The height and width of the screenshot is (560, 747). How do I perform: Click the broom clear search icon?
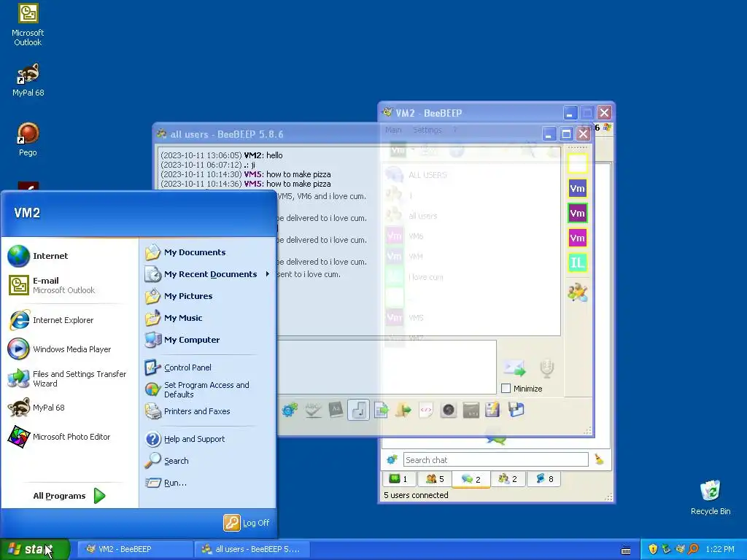click(x=599, y=459)
